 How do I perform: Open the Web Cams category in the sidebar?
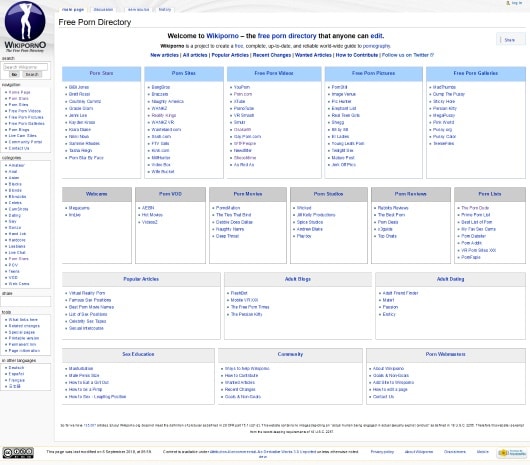(x=19, y=284)
